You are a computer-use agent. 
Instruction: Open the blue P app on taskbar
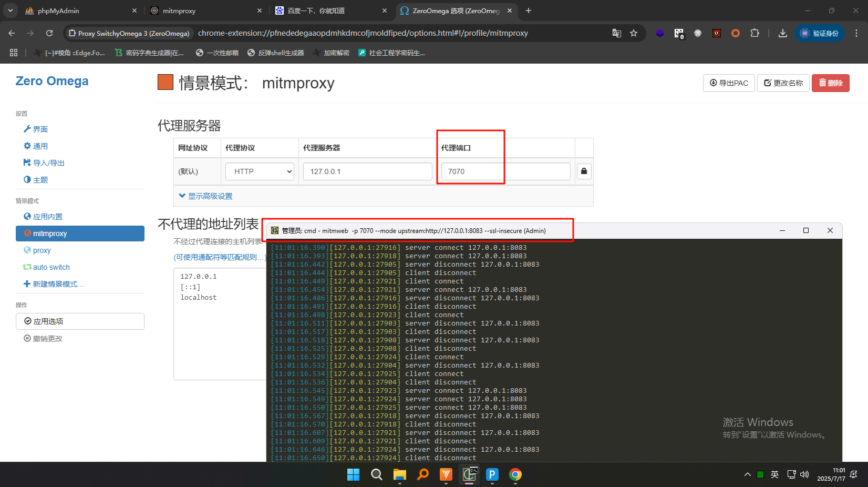pos(492,475)
